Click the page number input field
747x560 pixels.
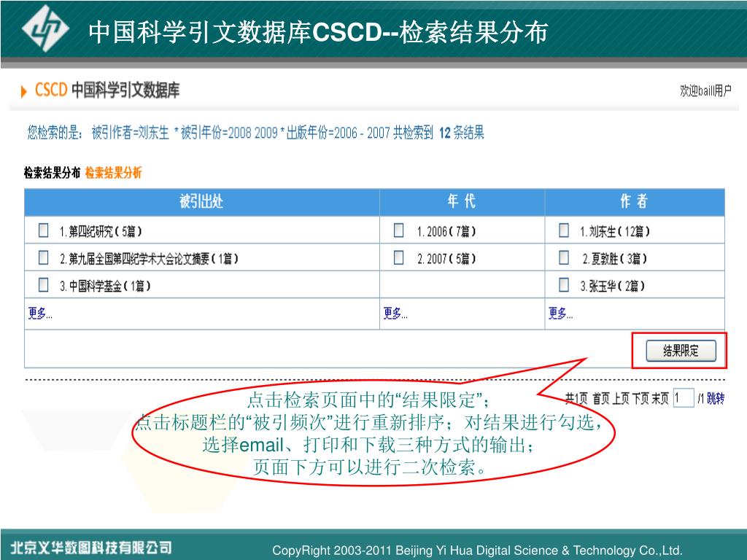683,398
